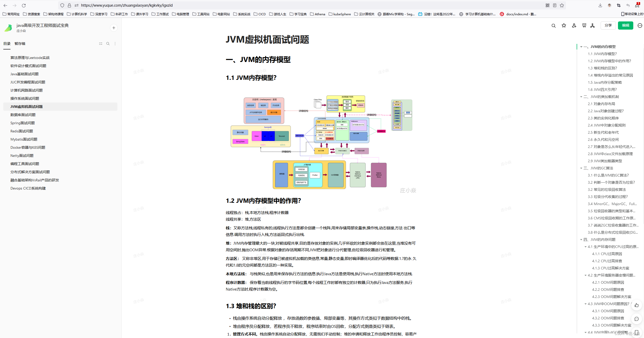Open the sidebar vertical three-dot menu
The height and width of the screenshot is (338, 644).
click(x=115, y=44)
